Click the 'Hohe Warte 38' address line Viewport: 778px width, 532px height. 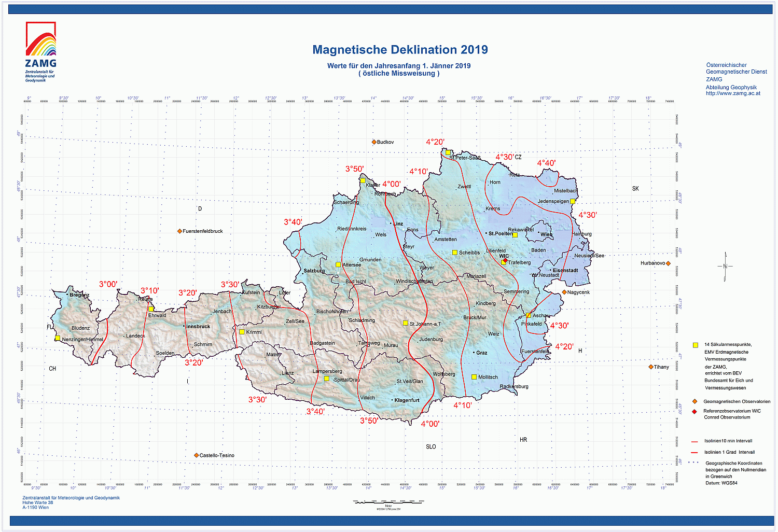click(x=38, y=502)
